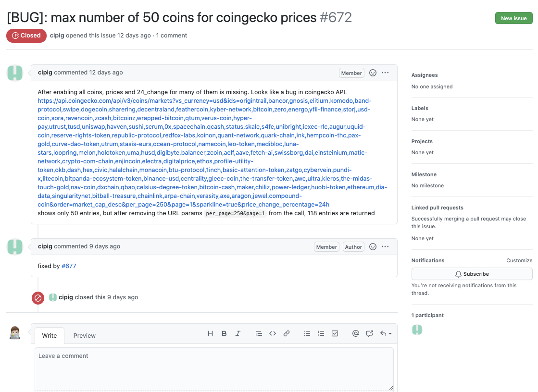The width and height of the screenshot is (538, 392).
Task: Click 'No milestone' text
Action: click(427, 185)
